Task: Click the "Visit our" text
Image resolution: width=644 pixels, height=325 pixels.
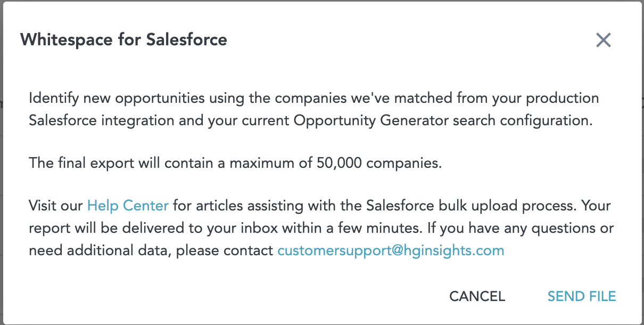Action: [x=56, y=205]
